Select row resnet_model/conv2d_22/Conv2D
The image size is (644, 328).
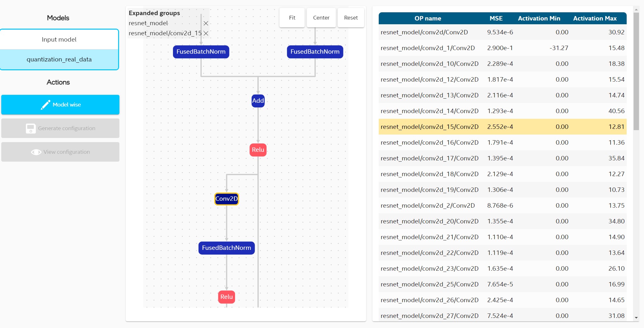(503, 253)
